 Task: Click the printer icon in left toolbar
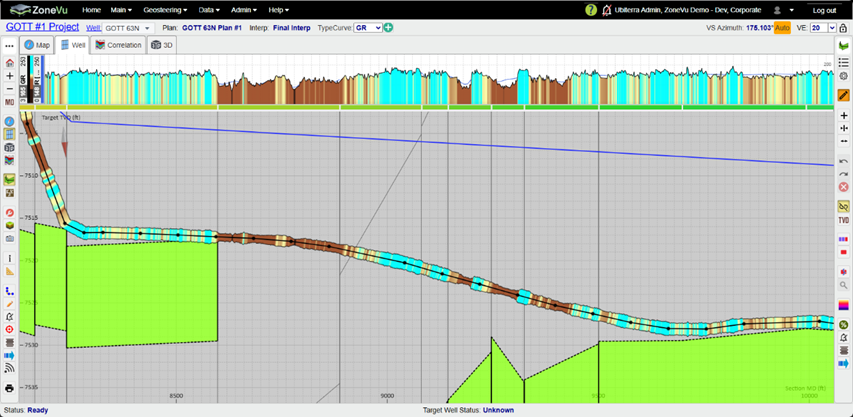[x=9, y=388]
